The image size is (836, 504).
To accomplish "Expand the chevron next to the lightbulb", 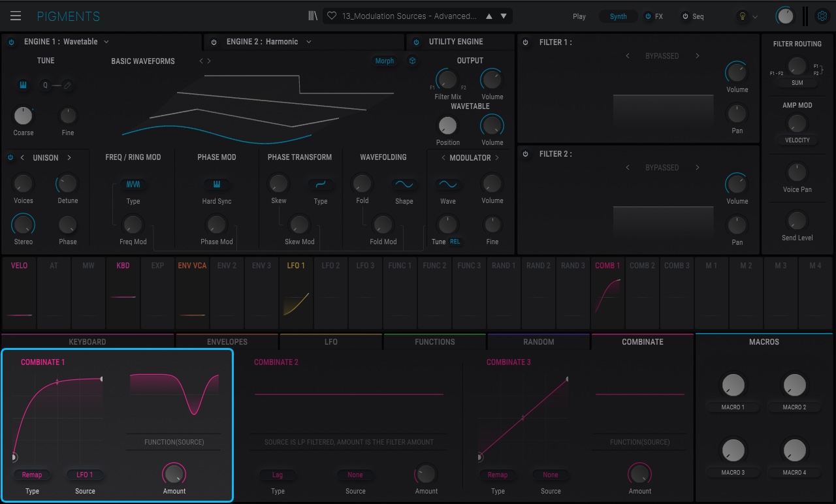I will [x=756, y=17].
